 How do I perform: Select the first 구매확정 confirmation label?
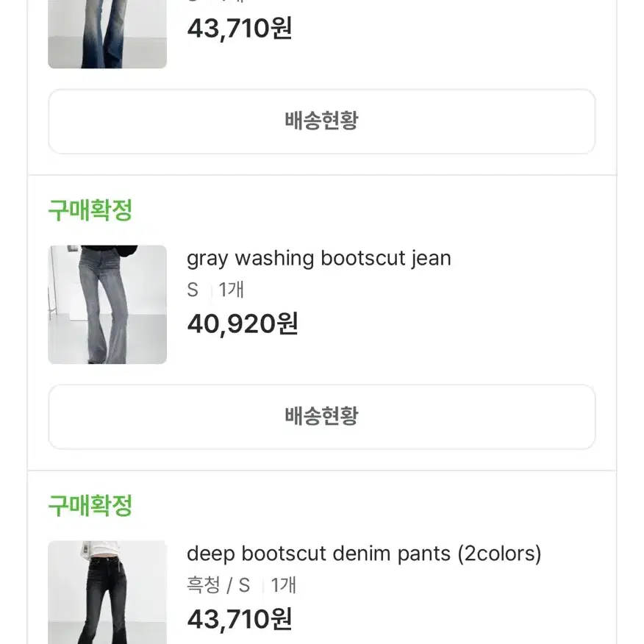coord(89,211)
